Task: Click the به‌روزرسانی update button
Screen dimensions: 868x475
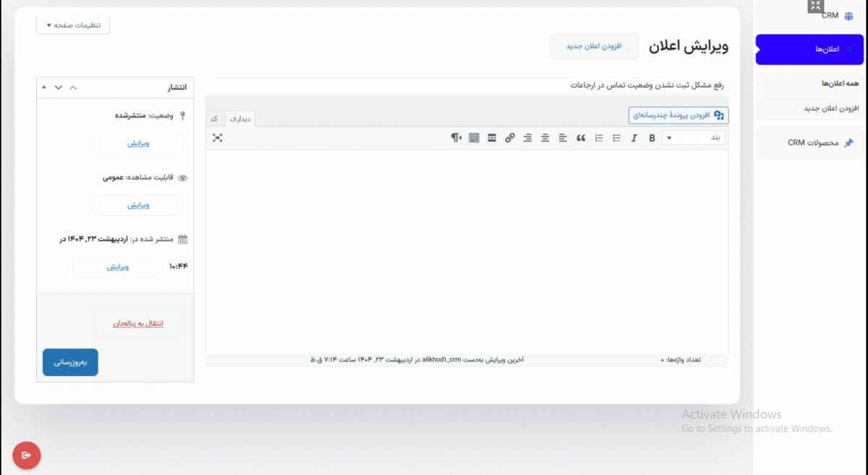Action: pos(70,362)
